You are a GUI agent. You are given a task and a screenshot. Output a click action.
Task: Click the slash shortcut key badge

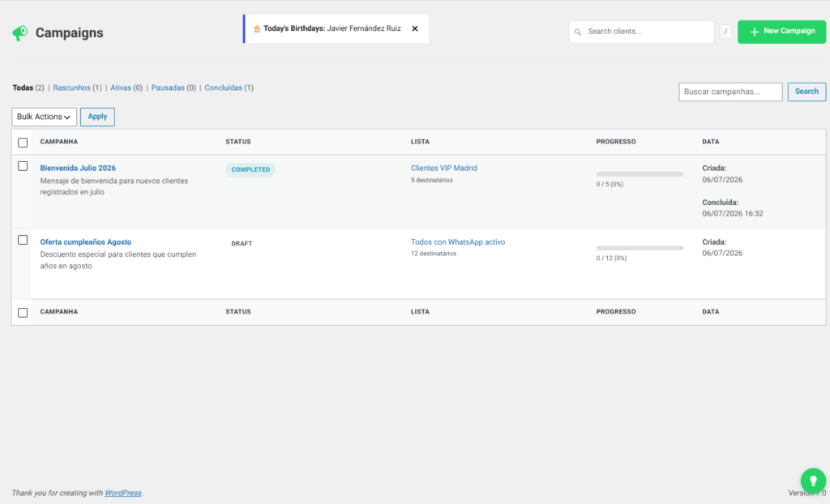point(725,32)
